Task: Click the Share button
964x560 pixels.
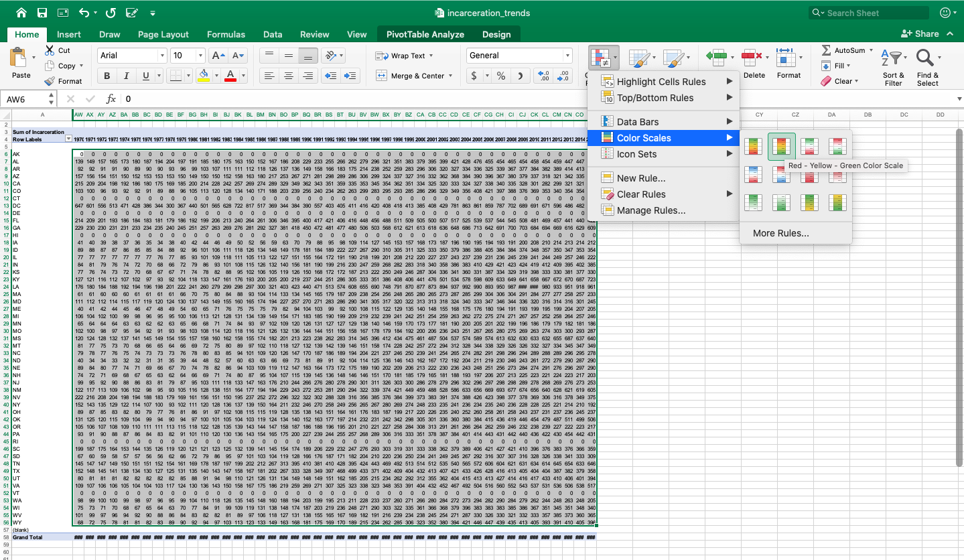Action: 920,33
